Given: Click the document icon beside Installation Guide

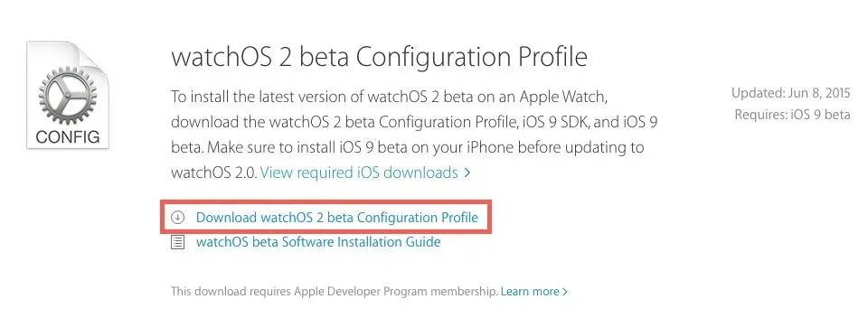Looking at the screenshot, I should click(177, 242).
